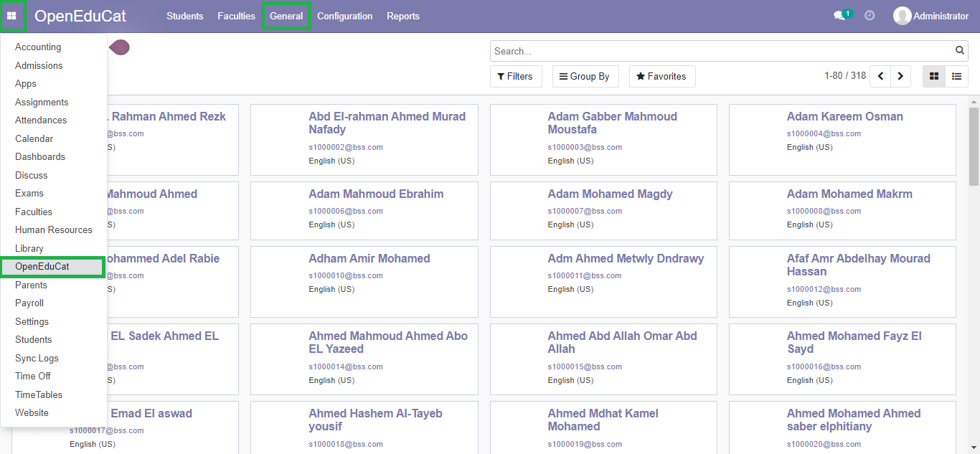
Task: Open the Faculties menu in navbar
Action: click(x=237, y=16)
